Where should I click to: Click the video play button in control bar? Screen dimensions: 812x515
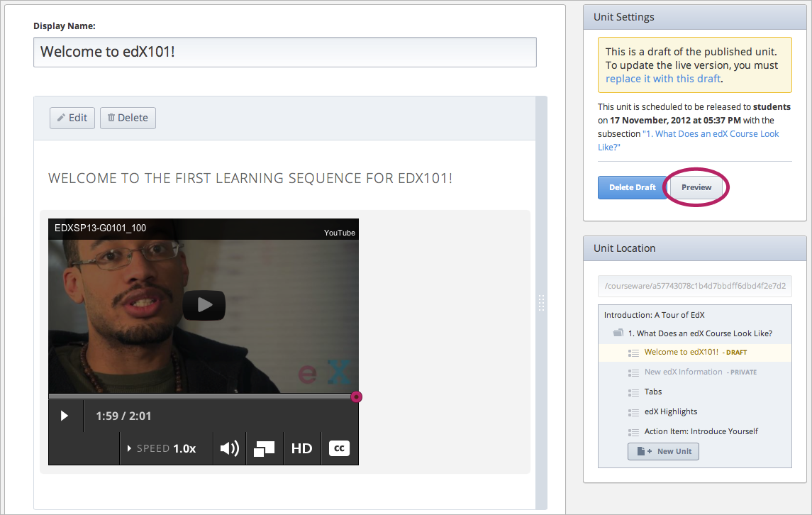click(65, 416)
